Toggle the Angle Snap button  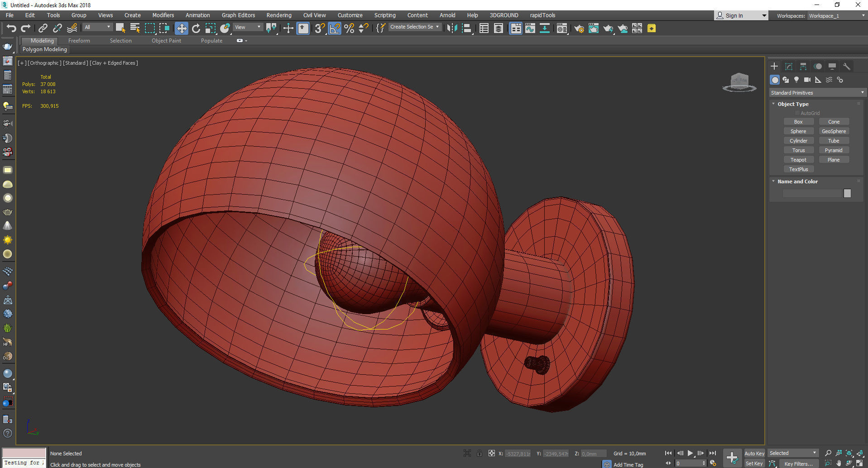[335, 29]
